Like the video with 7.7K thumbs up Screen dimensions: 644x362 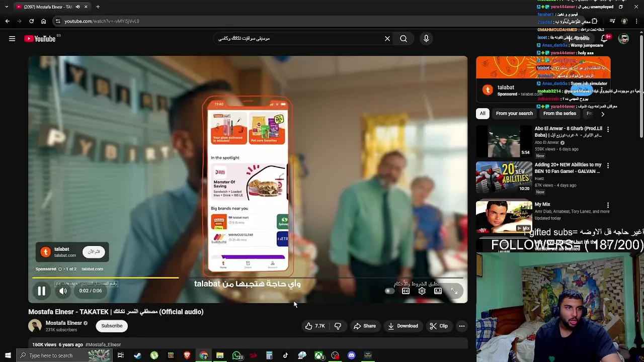(x=315, y=326)
